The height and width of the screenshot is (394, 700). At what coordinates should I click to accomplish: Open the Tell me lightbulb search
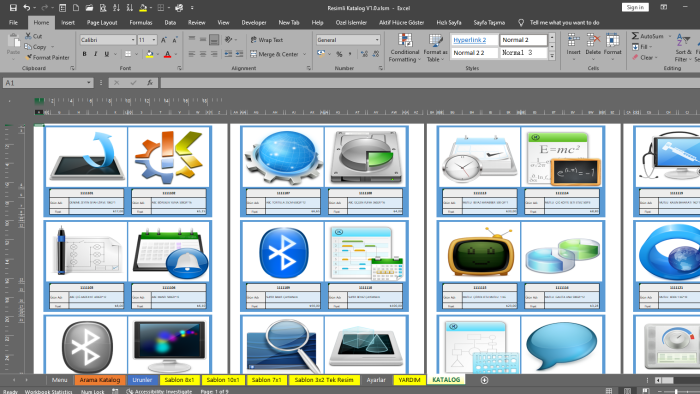click(x=521, y=22)
